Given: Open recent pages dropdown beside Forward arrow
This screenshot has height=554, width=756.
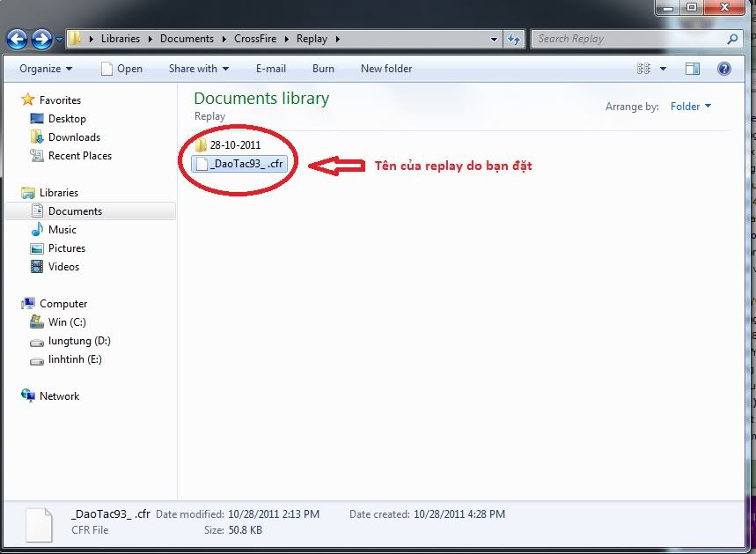Looking at the screenshot, I should tap(59, 39).
